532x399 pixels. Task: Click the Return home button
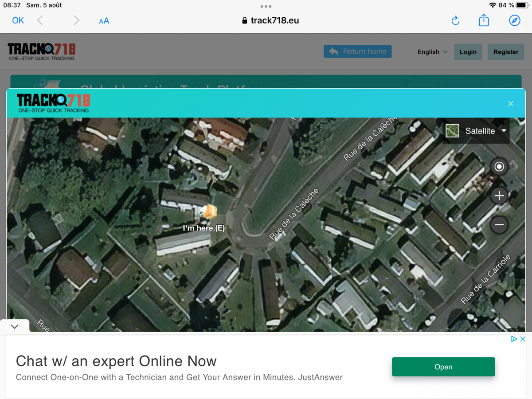point(358,51)
